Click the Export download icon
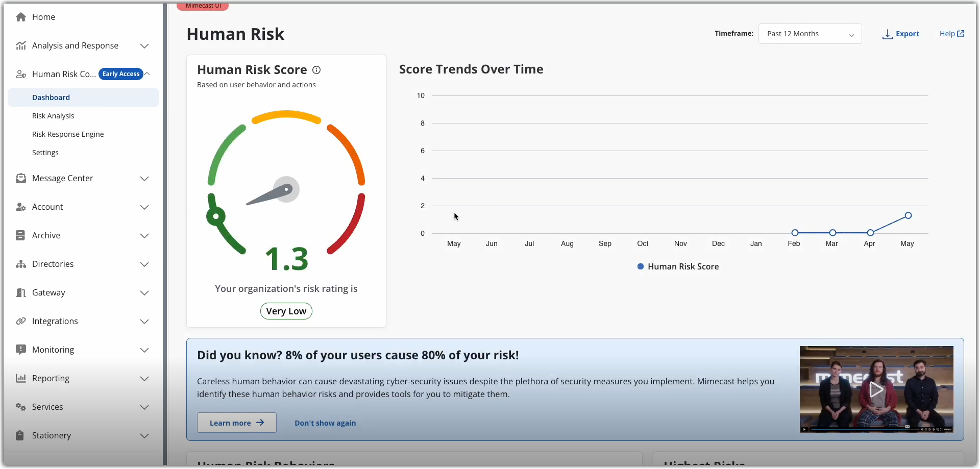Screen dimensions: 980x469 pyautogui.click(x=888, y=34)
